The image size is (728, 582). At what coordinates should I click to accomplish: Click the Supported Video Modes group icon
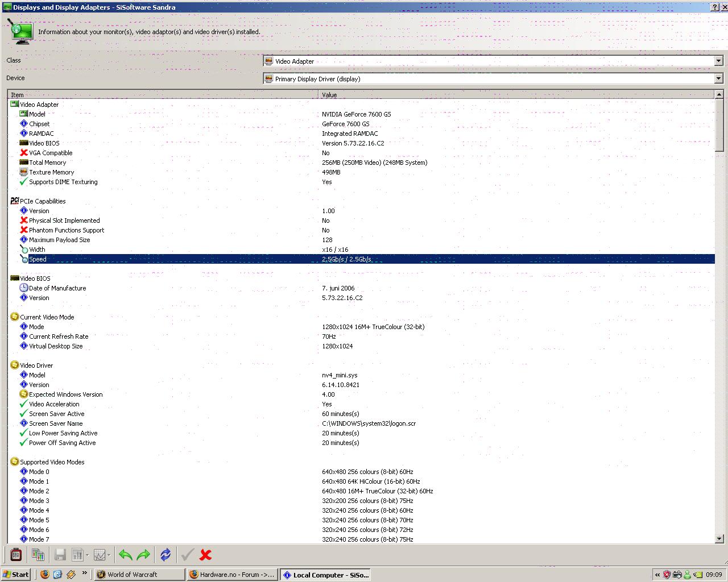click(x=15, y=462)
